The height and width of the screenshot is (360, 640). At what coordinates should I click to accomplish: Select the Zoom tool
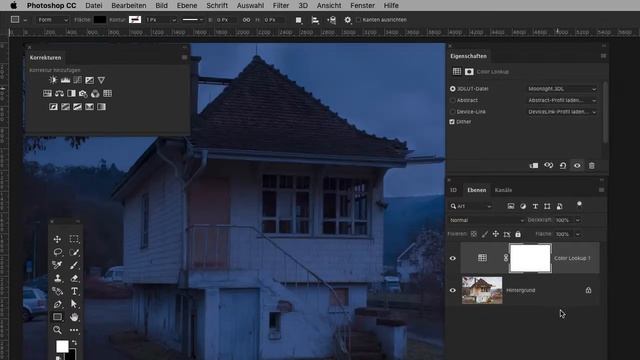(x=57, y=330)
